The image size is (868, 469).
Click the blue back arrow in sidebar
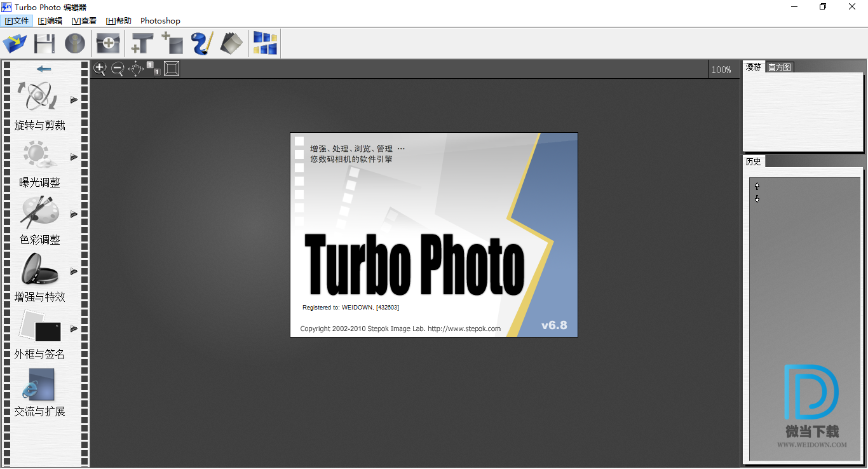pos(44,69)
